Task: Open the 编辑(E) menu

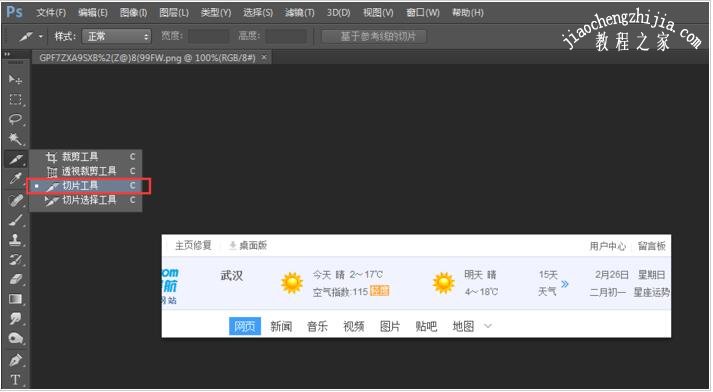Action: tap(93, 13)
